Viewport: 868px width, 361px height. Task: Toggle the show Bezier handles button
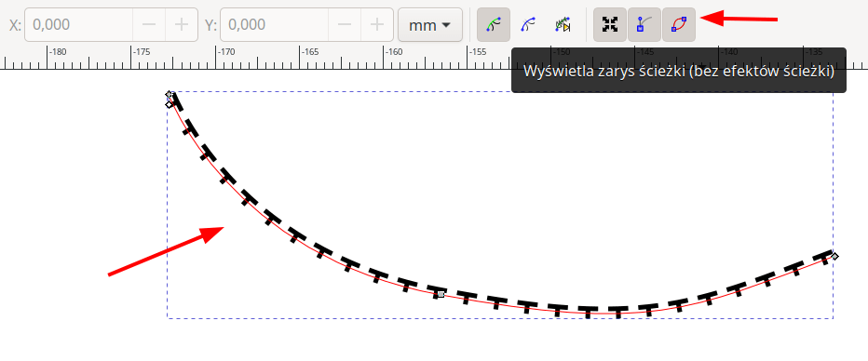(x=644, y=24)
